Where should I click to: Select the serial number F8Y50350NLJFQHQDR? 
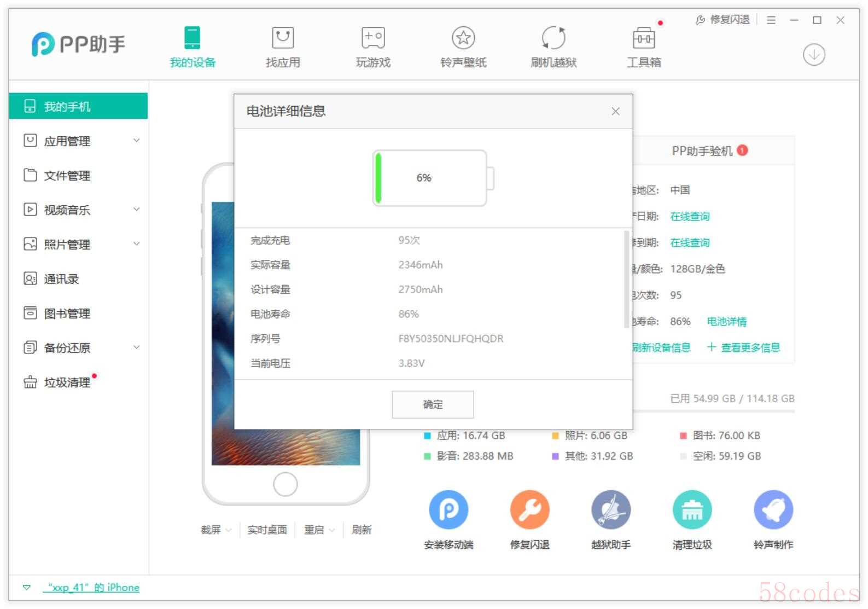point(451,339)
